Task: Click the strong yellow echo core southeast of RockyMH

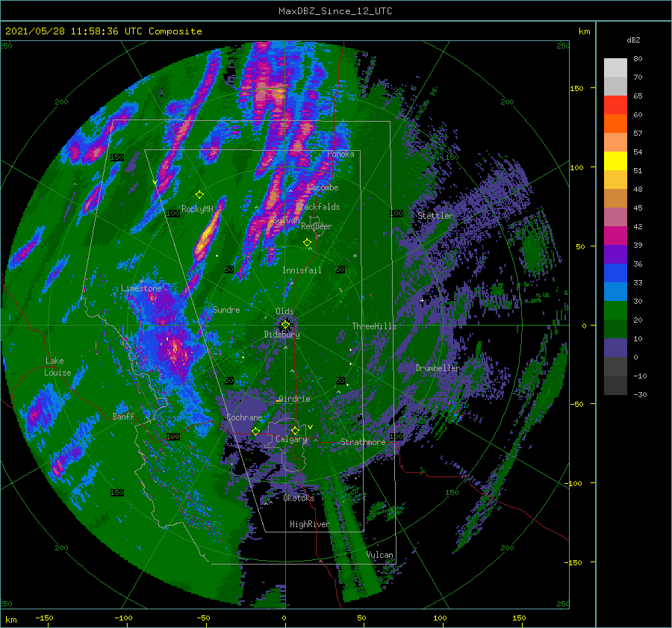Action: pos(208,235)
